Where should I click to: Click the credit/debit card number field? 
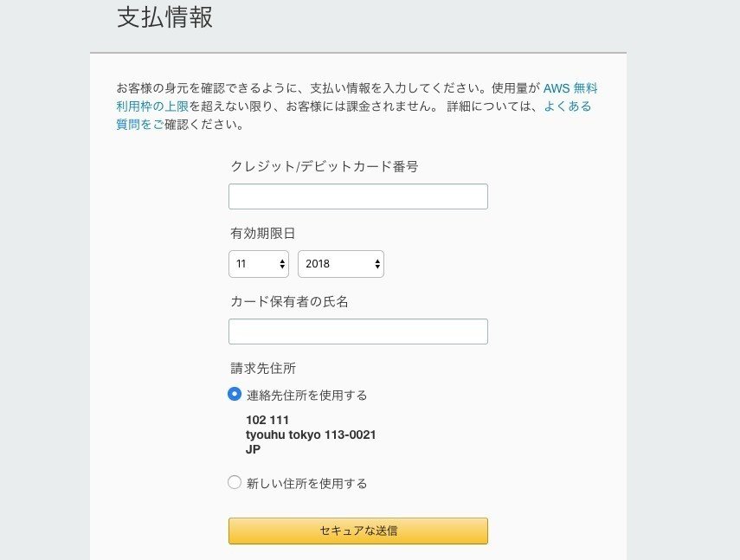(x=357, y=196)
